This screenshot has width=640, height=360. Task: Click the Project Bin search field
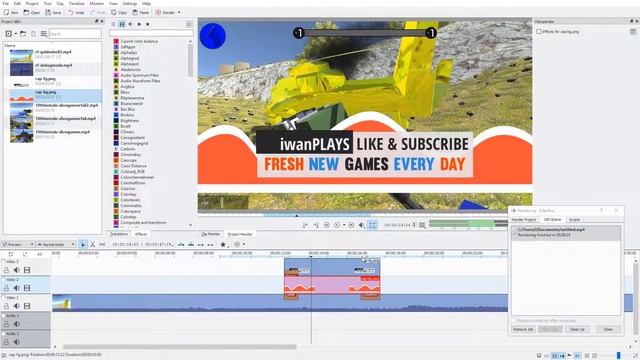(75, 33)
